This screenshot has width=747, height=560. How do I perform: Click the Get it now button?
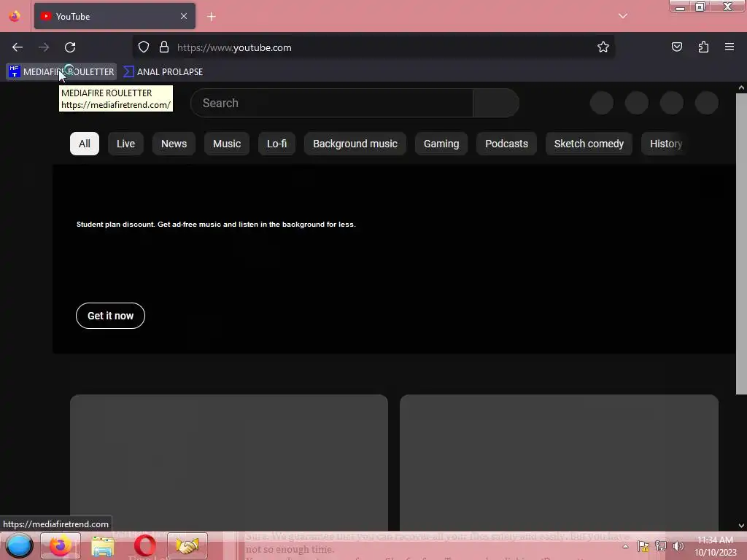point(111,316)
